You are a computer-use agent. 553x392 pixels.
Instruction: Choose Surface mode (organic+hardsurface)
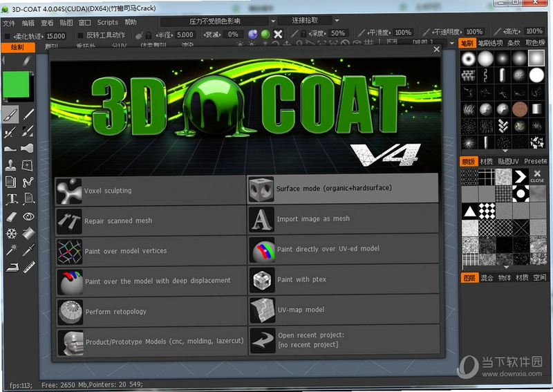click(x=343, y=189)
